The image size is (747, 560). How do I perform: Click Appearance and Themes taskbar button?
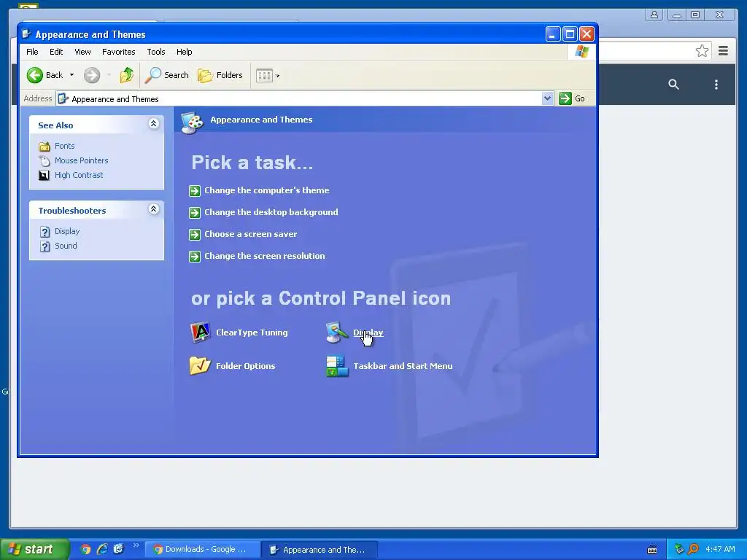tap(320, 550)
